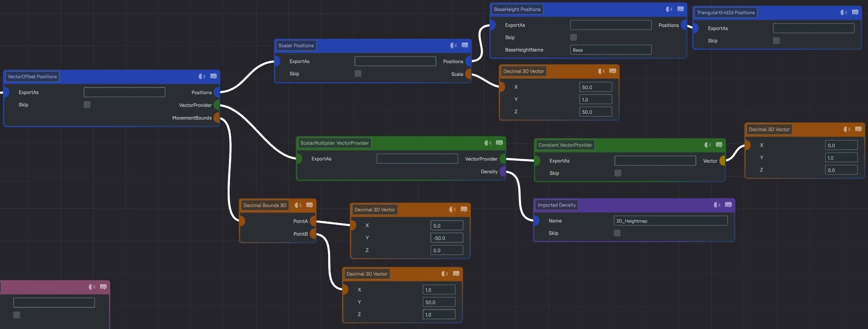868x329 pixels.
Task: Open comment icon on TriangularGrid2d Positions node
Action: [855, 12]
